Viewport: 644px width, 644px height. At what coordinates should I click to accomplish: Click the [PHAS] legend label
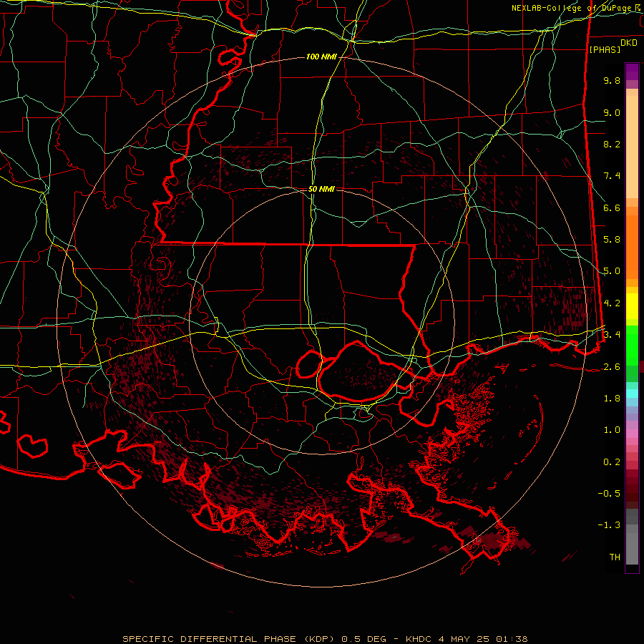coord(605,49)
